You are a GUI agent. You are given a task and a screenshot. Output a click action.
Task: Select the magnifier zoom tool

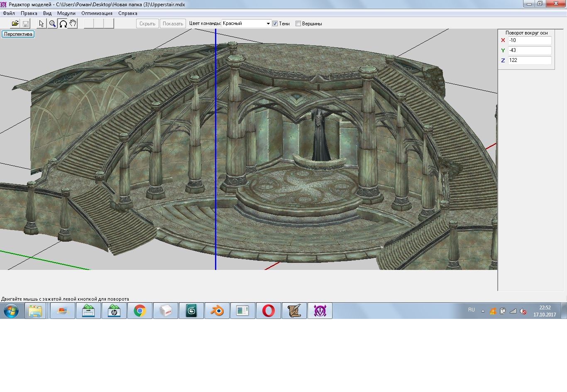(52, 24)
